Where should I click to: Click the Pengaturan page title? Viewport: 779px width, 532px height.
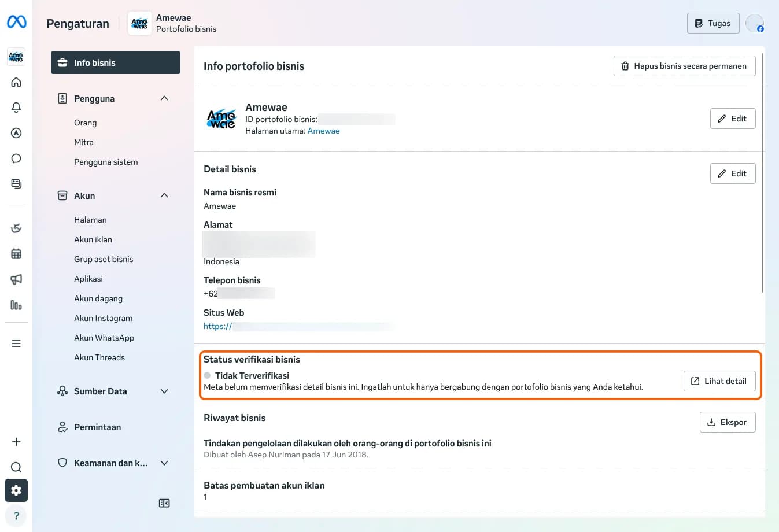coord(77,24)
